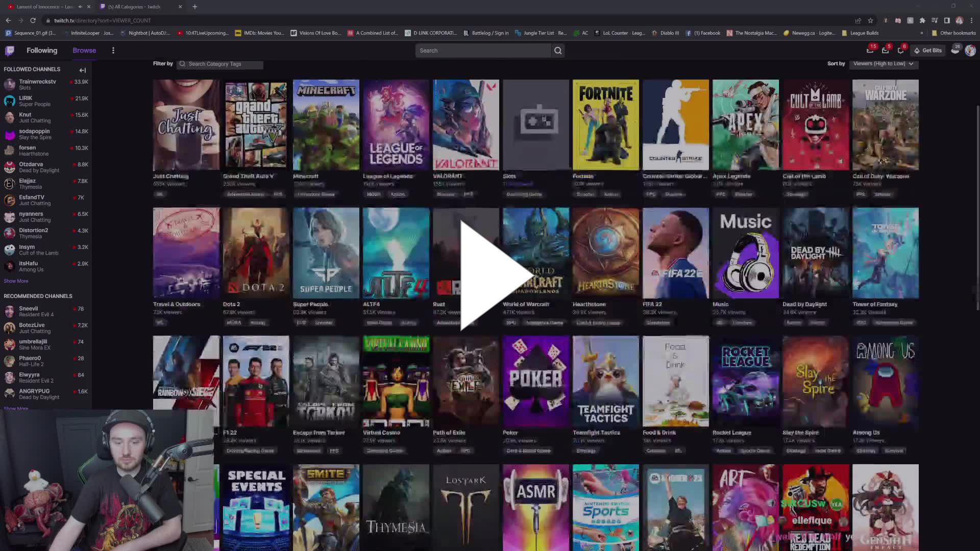Open the three-dot more options menu

point(113,50)
